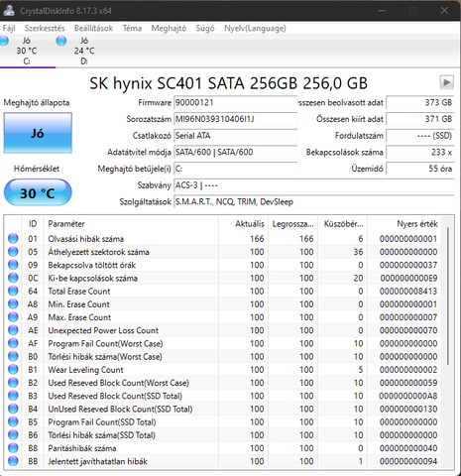This screenshot has width=461, height=476.
Task: Select the C: drive tab
Action: pyautogui.click(x=27, y=51)
